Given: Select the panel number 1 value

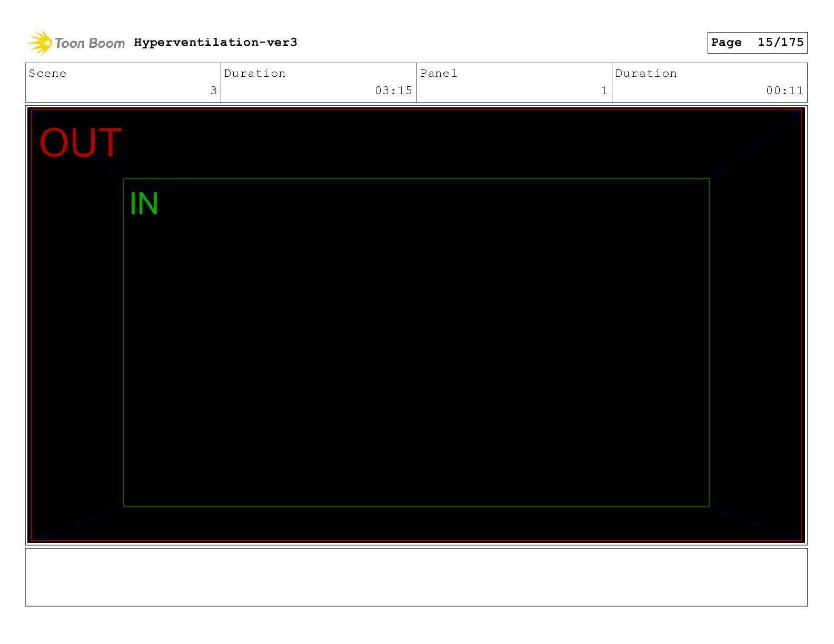Looking at the screenshot, I should click(604, 90).
